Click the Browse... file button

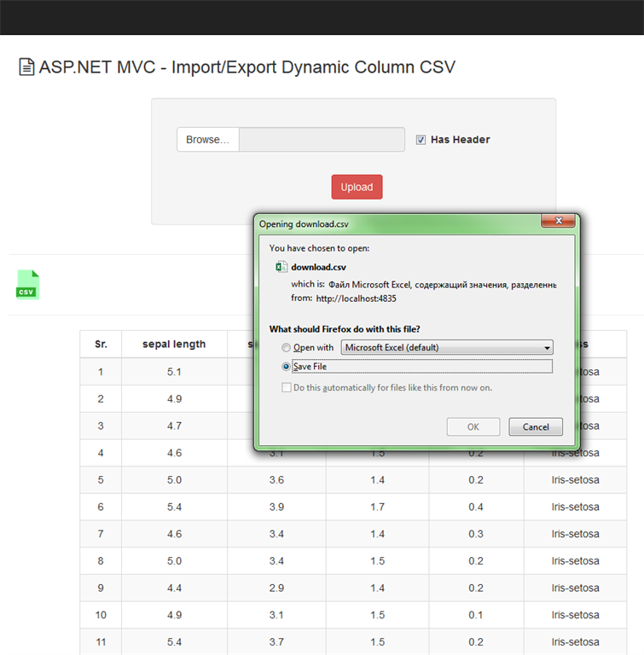(208, 140)
